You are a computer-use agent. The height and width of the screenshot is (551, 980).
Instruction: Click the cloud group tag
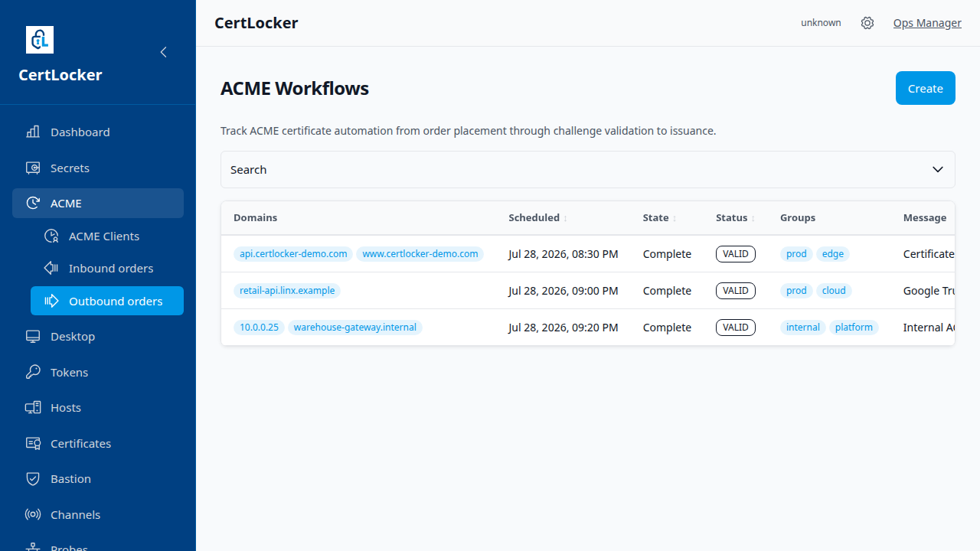pyautogui.click(x=834, y=290)
